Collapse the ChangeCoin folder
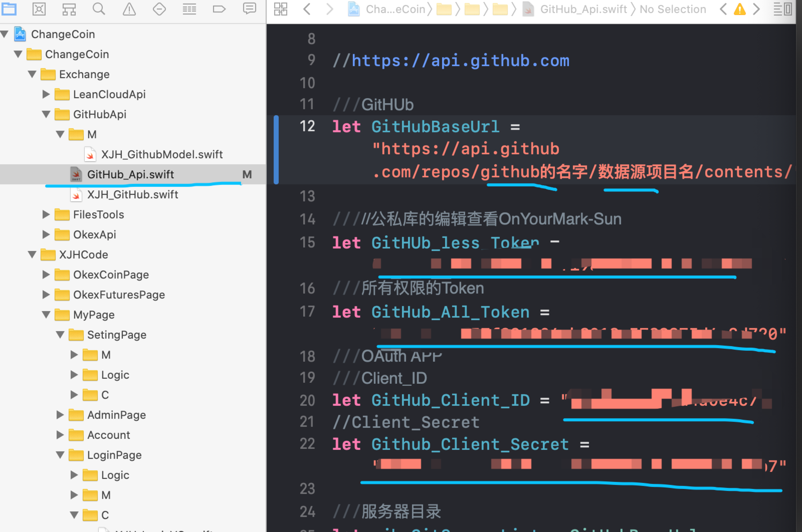 click(x=18, y=54)
